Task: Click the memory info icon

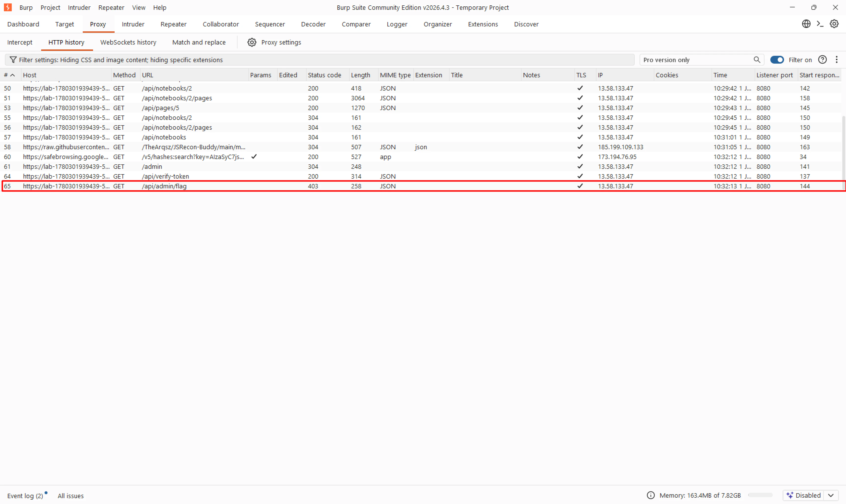Action: [651, 495]
